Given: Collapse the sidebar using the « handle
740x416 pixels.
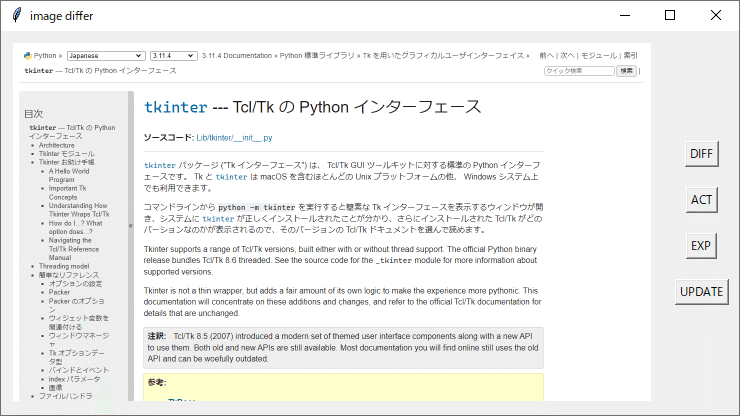Looking at the screenshot, I should 131,226.
